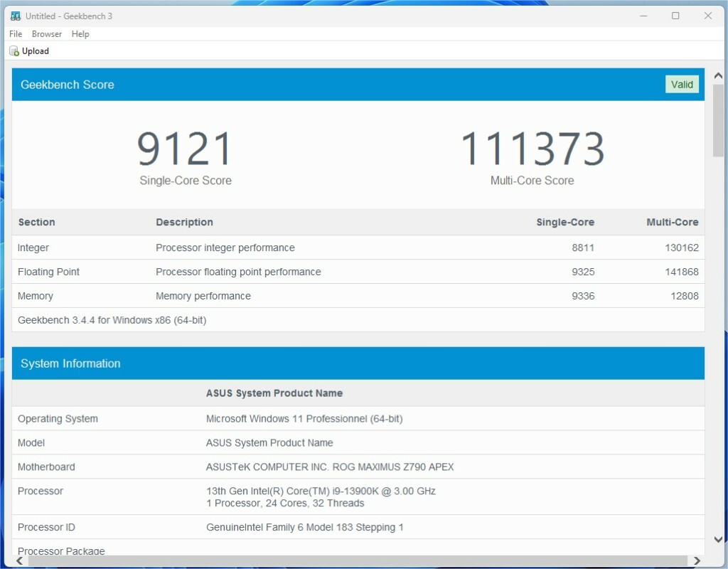The height and width of the screenshot is (569, 728).
Task: Click the Motherboard label
Action: point(46,467)
